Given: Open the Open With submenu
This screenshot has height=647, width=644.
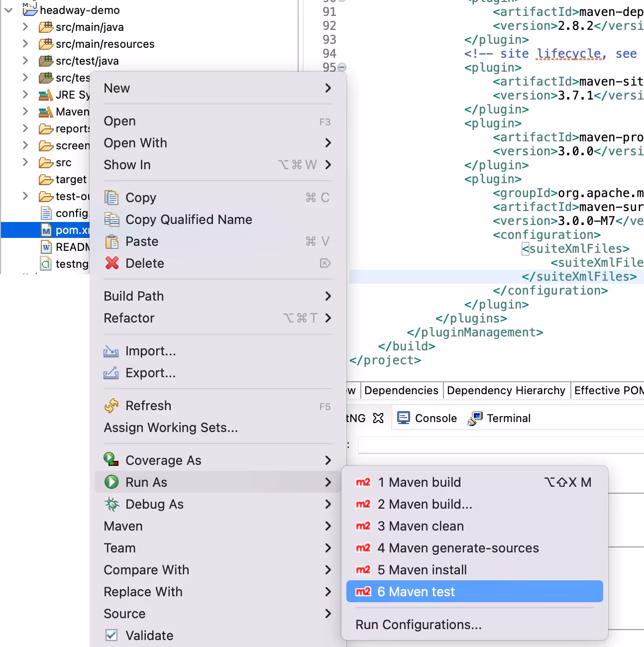Looking at the screenshot, I should [217, 143].
